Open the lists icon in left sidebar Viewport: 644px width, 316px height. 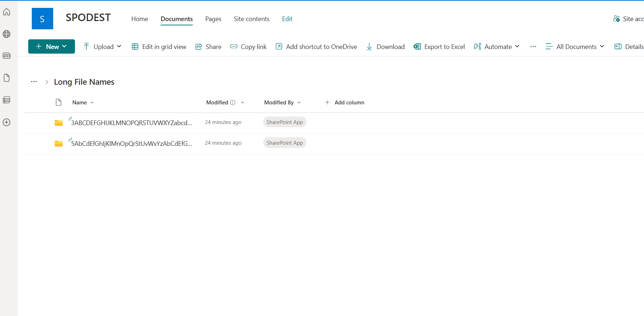click(7, 100)
